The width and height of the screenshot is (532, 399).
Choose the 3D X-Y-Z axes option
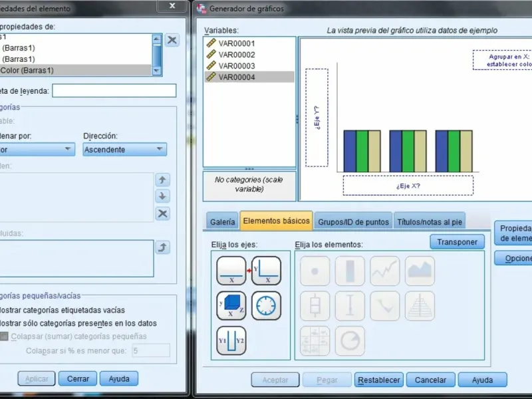pyautogui.click(x=231, y=306)
